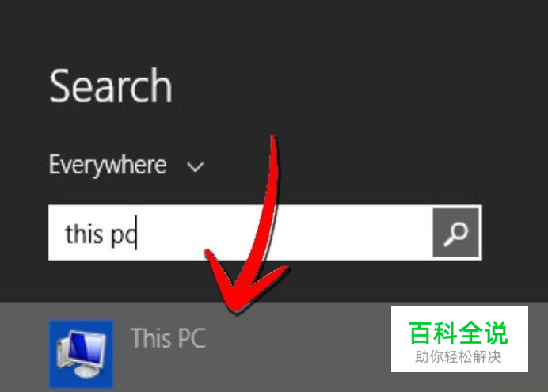Image resolution: width=548 pixels, height=392 pixels.
Task: Click the white watermark badge
Action: 459,339
